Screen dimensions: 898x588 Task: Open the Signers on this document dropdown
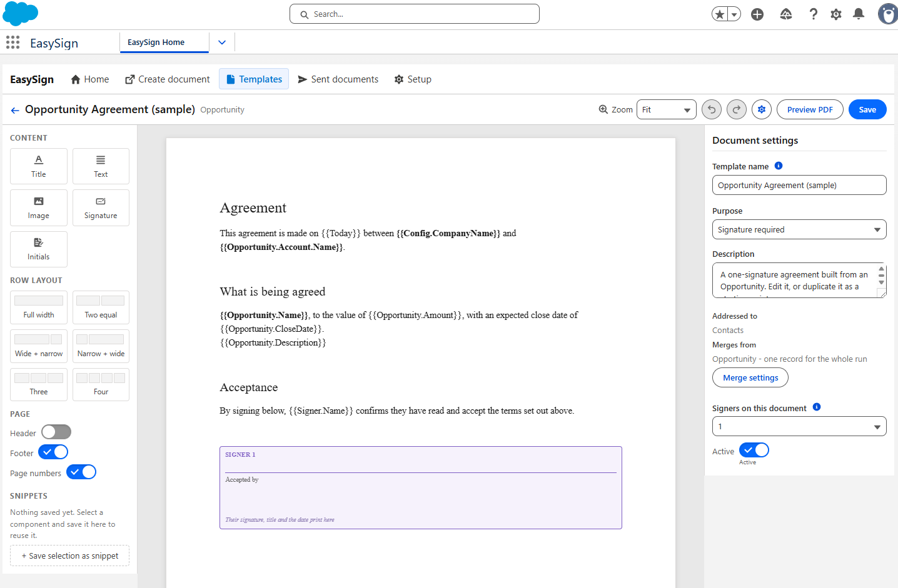(799, 426)
